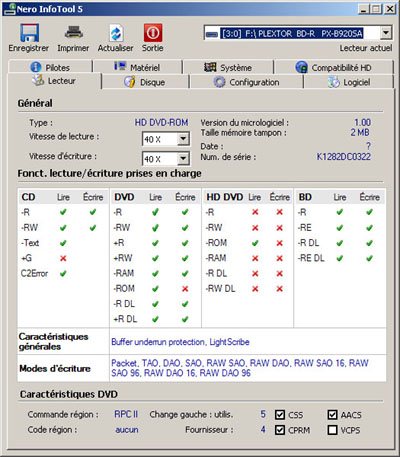Click the green check for CD C2Error read
The height and width of the screenshot is (457, 400).
pyautogui.click(x=63, y=273)
